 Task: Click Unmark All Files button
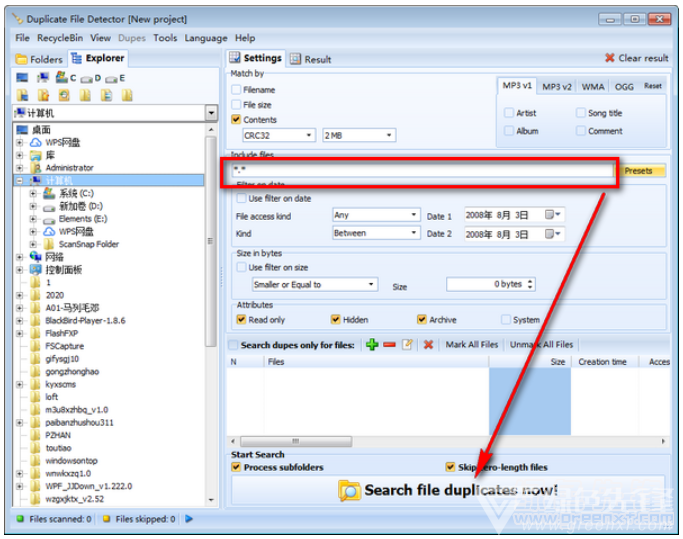[x=541, y=345]
